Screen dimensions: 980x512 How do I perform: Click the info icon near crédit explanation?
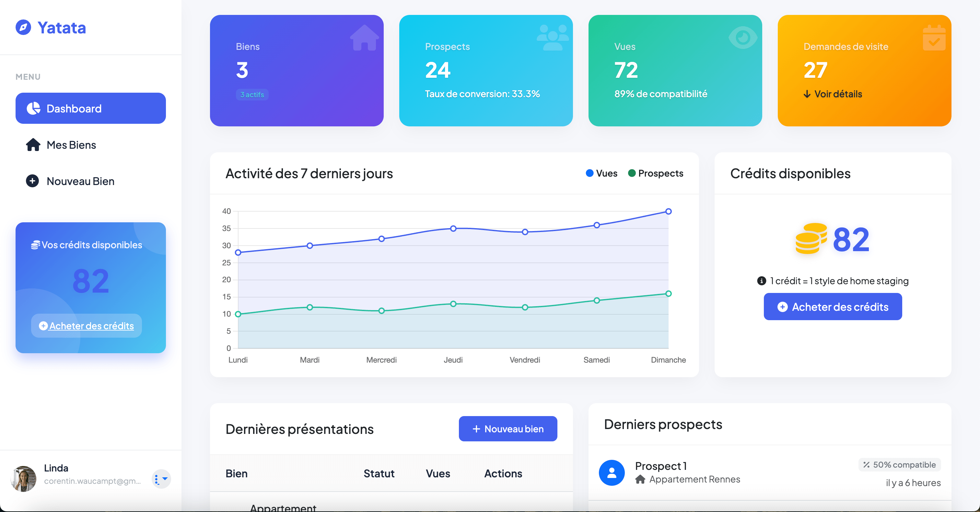[761, 281]
